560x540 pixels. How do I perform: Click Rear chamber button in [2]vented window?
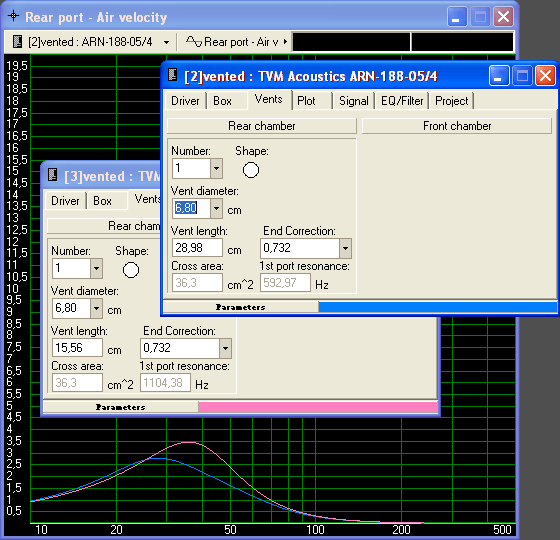point(262,126)
